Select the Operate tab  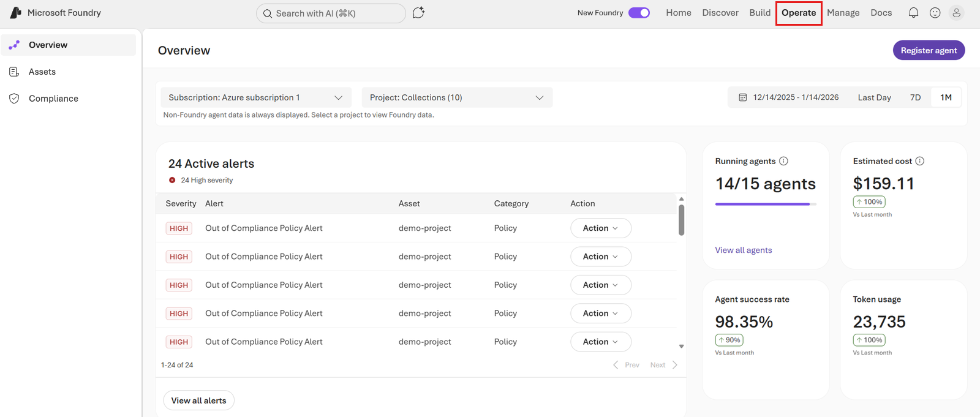click(x=799, y=13)
